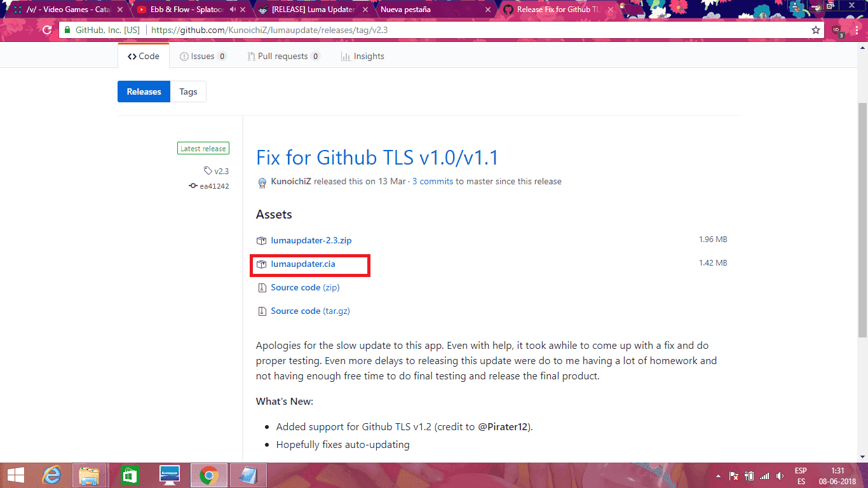Click the Source code (zip) file icon
This screenshot has height=488, width=868.
click(x=261, y=287)
